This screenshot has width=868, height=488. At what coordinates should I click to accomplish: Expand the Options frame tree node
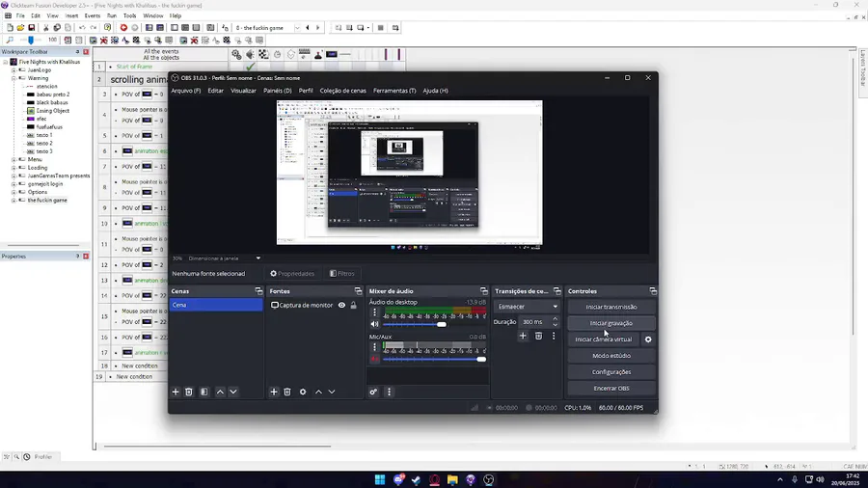[x=14, y=192]
